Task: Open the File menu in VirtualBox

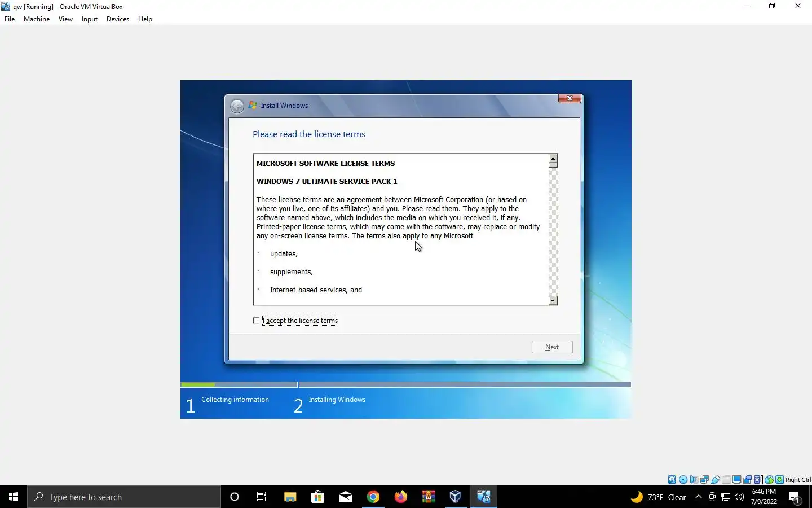Action: (x=10, y=19)
